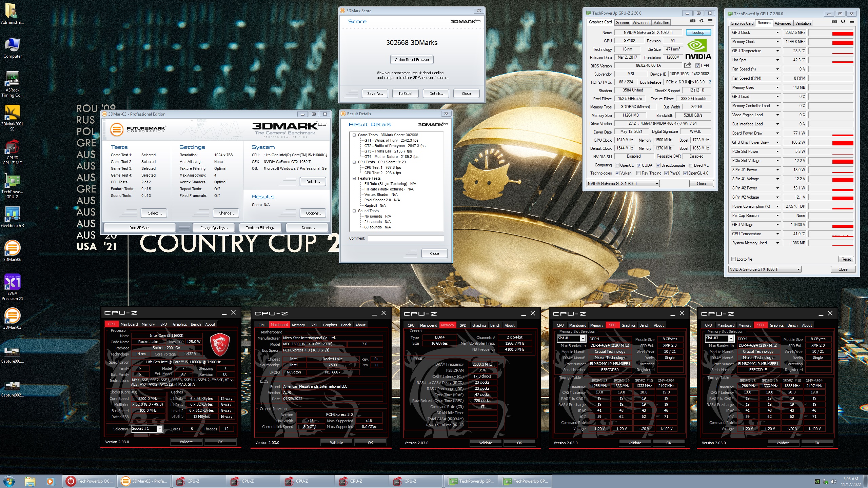Launch 3DMark03 desktop shortcut

tap(12, 319)
